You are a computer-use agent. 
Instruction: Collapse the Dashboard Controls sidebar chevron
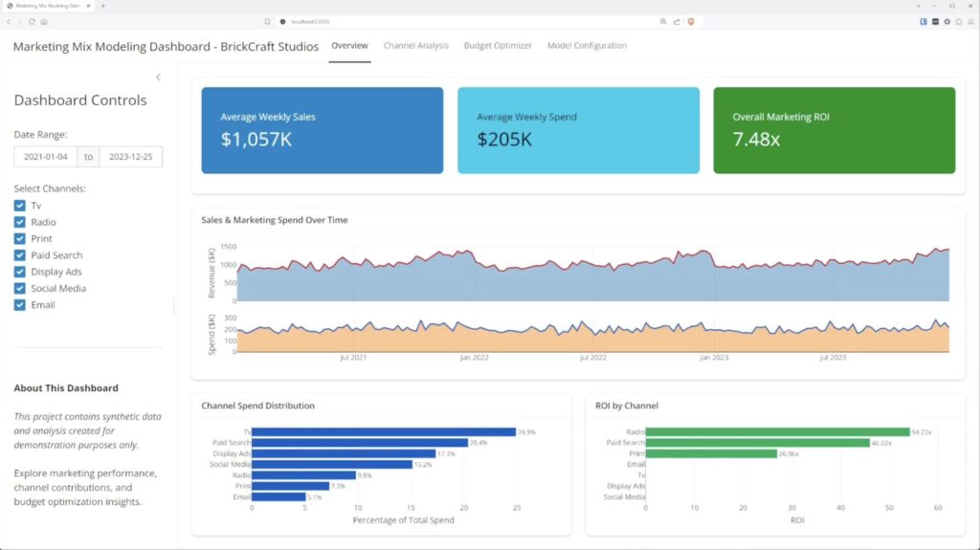(158, 77)
